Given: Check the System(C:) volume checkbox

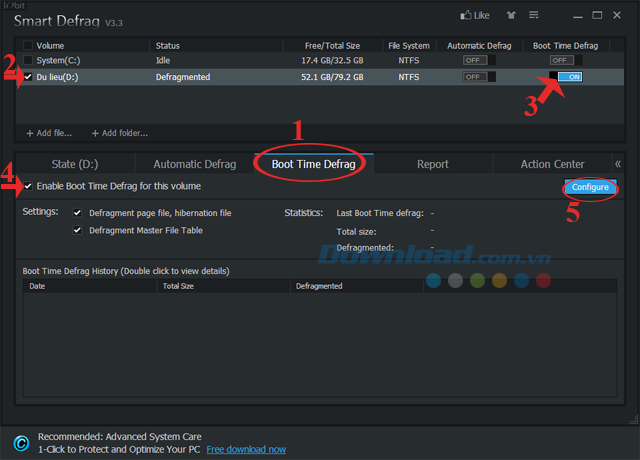Looking at the screenshot, I should click(28, 60).
